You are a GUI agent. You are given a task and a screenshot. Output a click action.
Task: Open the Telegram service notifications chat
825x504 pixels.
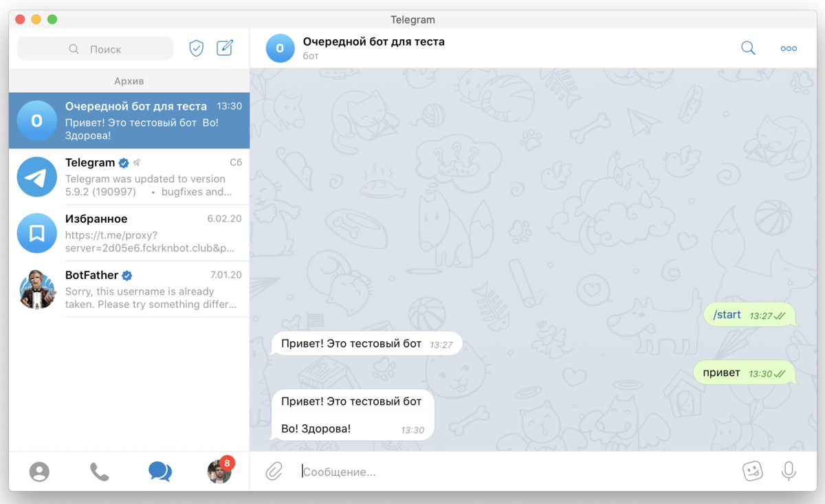pyautogui.click(x=129, y=177)
